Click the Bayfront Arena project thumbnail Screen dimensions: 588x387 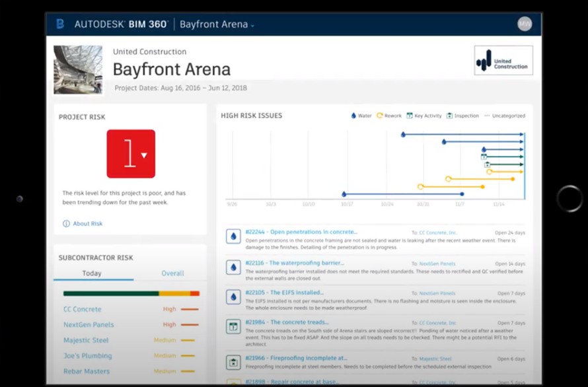point(78,70)
